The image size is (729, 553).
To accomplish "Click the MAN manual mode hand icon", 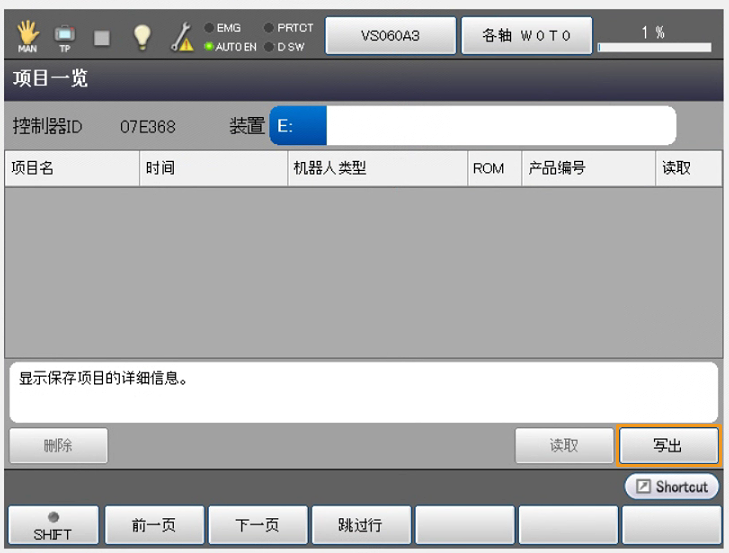I will pyautogui.click(x=27, y=36).
